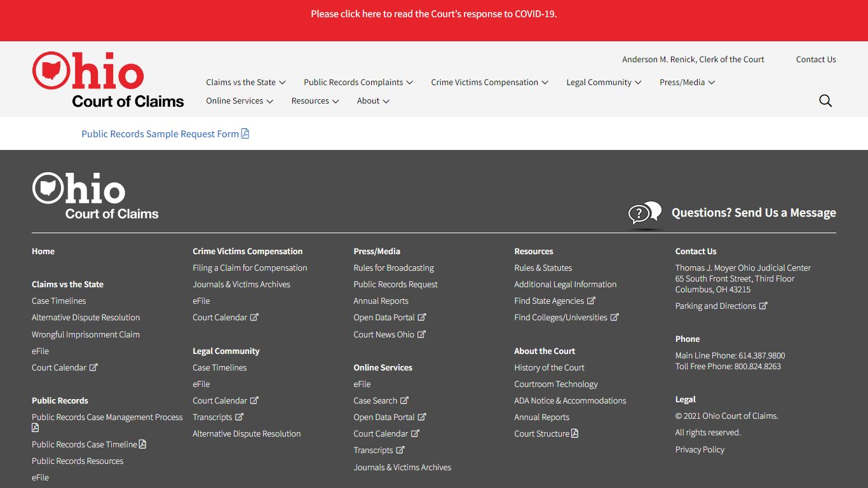Click Annual Reports under Press/Media
Viewport: 868px width, 488px height.
click(x=381, y=301)
